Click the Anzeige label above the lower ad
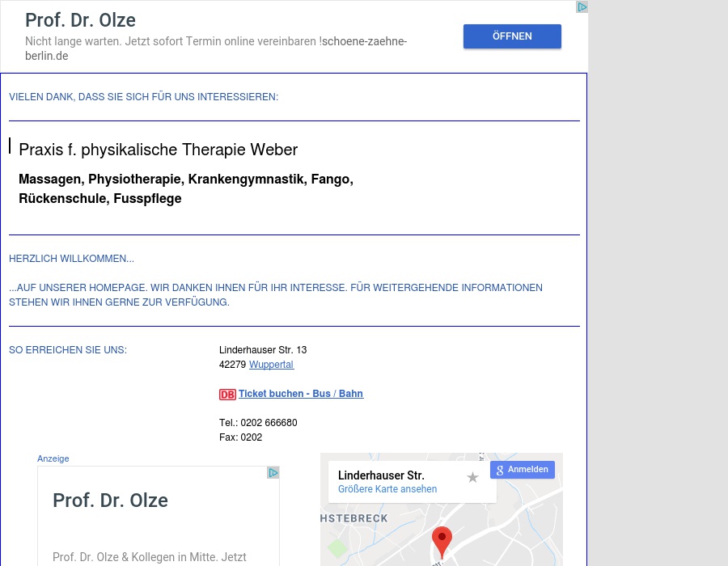Screen dimensions: 728x566 53,458
